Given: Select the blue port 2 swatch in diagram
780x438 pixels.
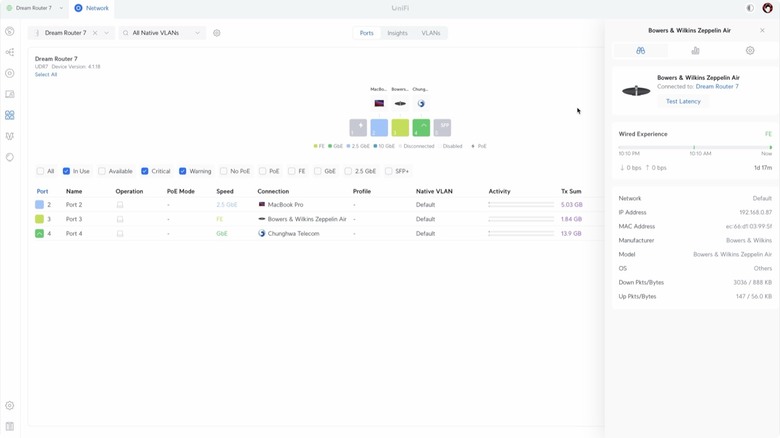Looking at the screenshot, I should (379, 127).
